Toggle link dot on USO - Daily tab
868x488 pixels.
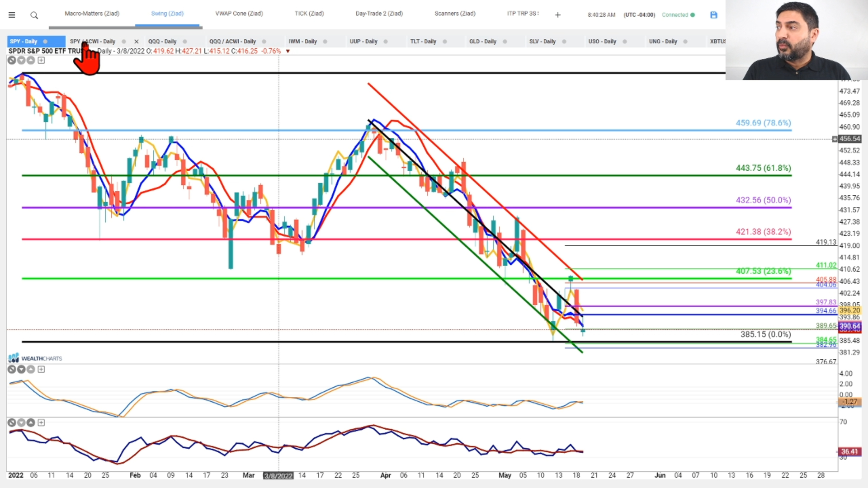[625, 42]
